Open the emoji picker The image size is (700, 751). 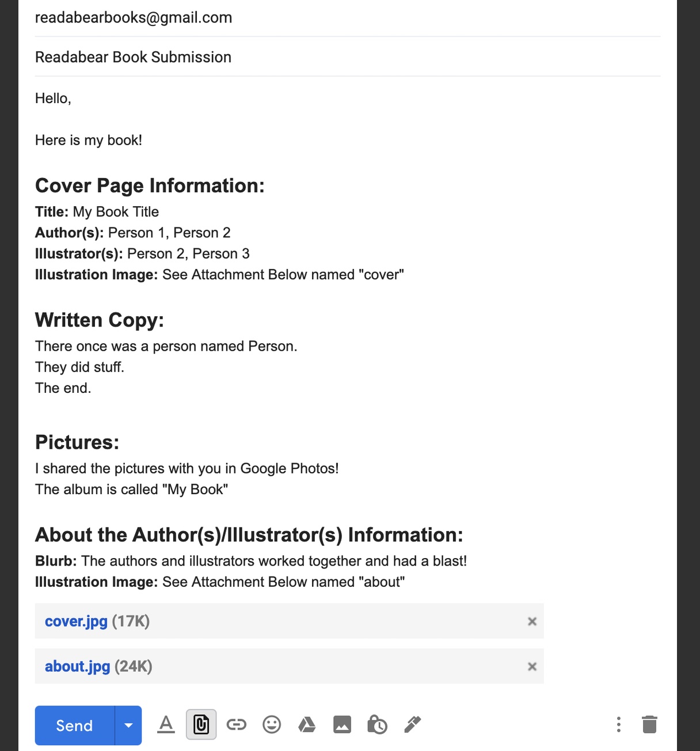coord(272,725)
